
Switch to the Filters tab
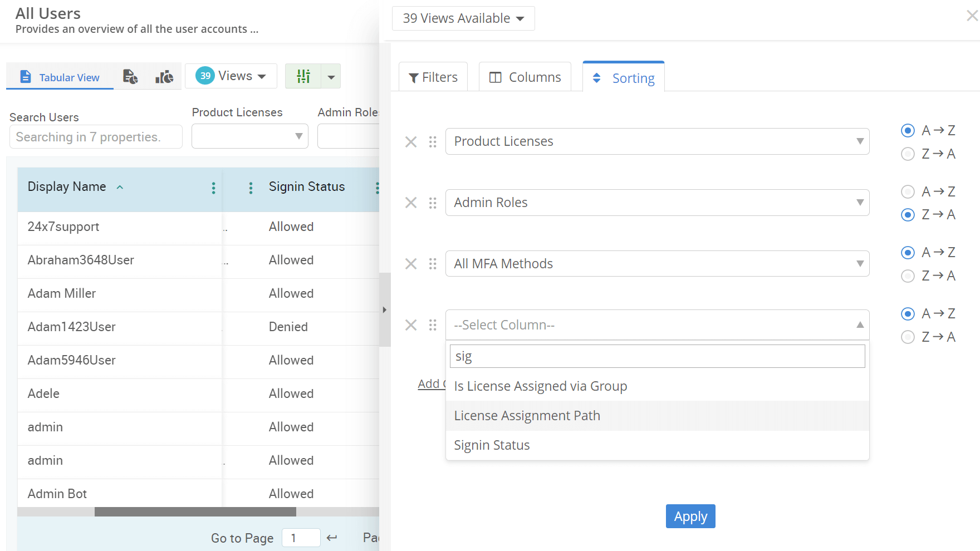433,77
